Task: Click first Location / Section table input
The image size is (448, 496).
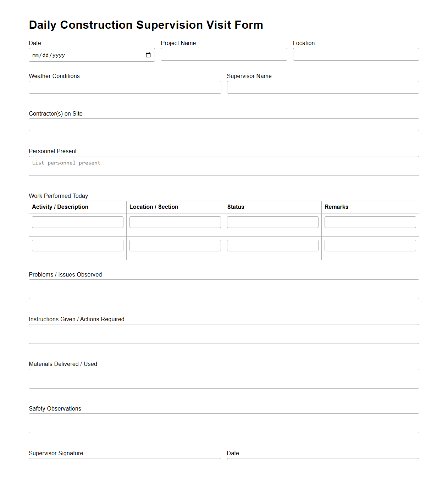Action: 175,222
